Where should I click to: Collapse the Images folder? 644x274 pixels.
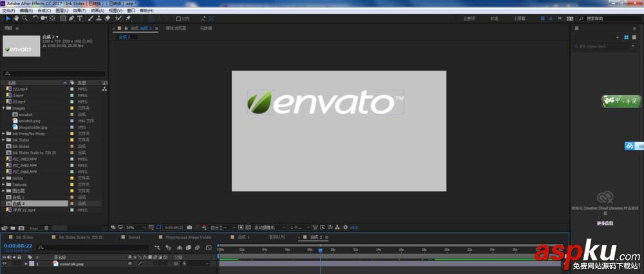pos(4,108)
